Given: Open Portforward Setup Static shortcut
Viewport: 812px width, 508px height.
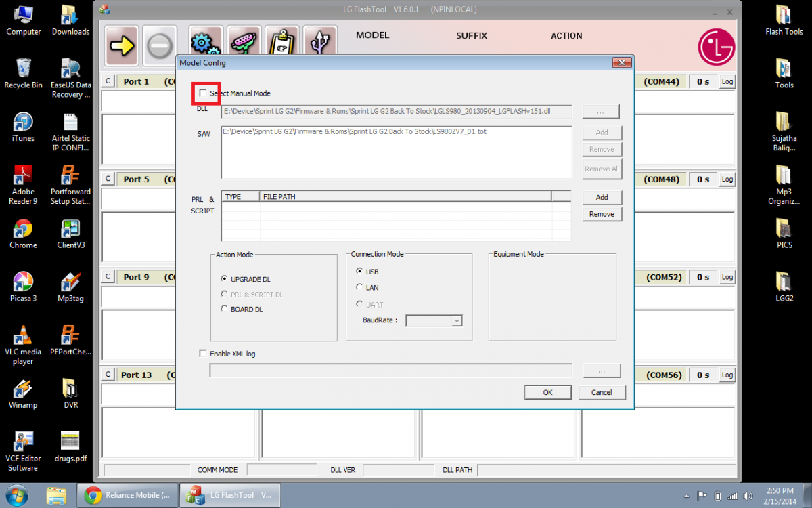Looking at the screenshot, I should 70,185.
